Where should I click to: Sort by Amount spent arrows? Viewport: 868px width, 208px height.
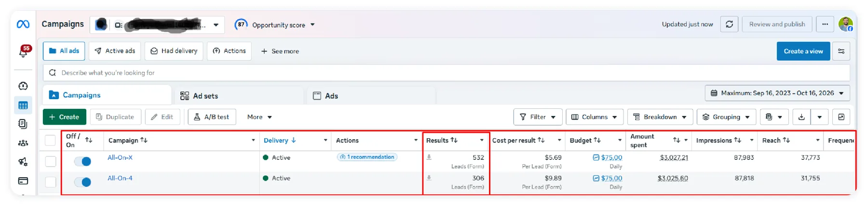tap(677, 140)
